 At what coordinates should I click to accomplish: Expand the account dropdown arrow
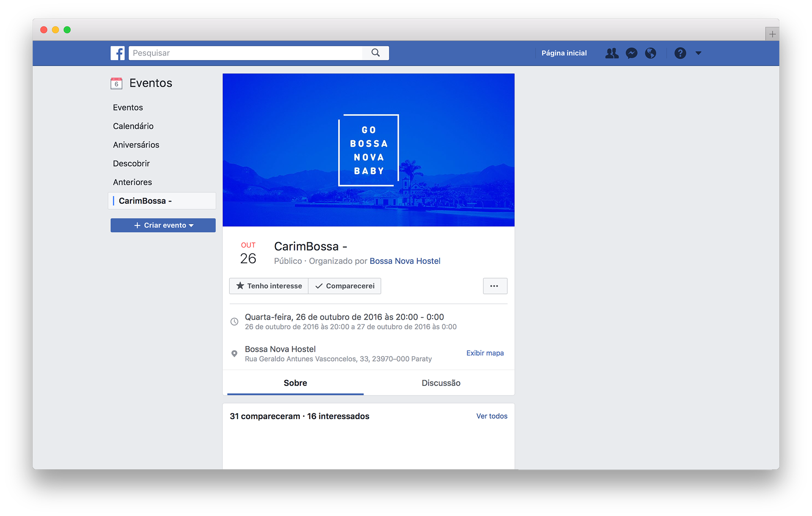[698, 53]
